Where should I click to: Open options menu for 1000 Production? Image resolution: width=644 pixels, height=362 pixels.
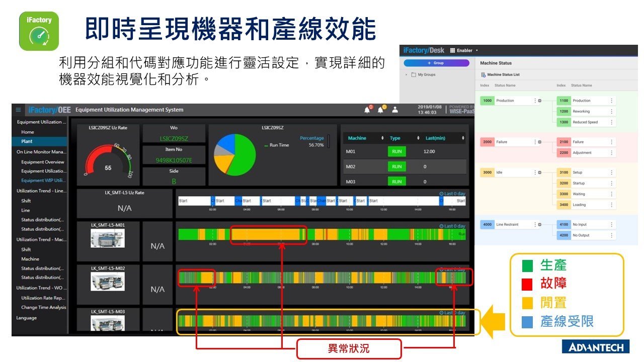(535, 101)
